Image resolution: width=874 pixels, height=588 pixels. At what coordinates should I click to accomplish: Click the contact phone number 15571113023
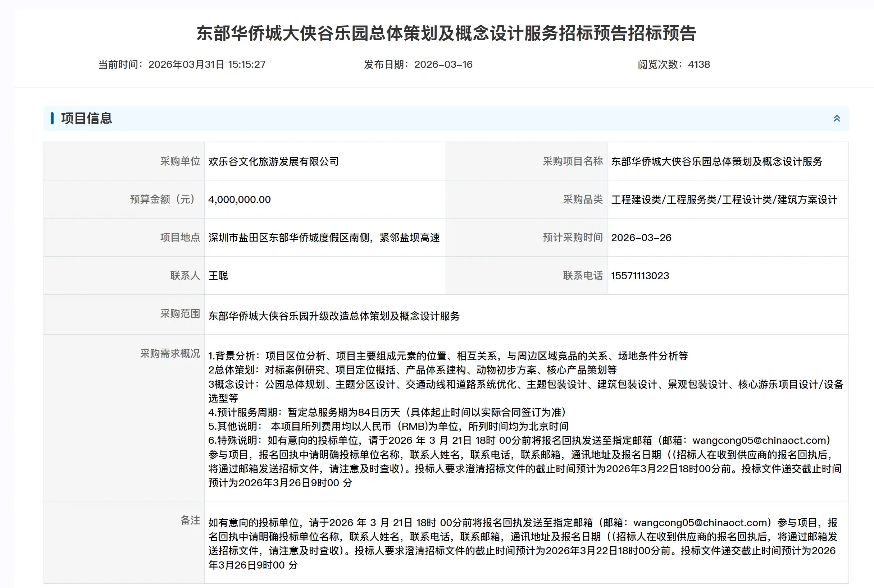[640, 276]
